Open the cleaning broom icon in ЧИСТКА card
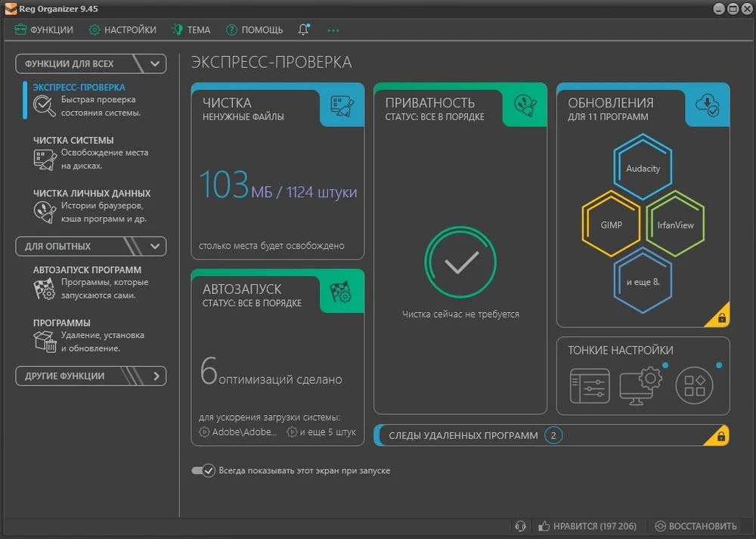Image resolution: width=756 pixels, height=539 pixels. (x=342, y=107)
